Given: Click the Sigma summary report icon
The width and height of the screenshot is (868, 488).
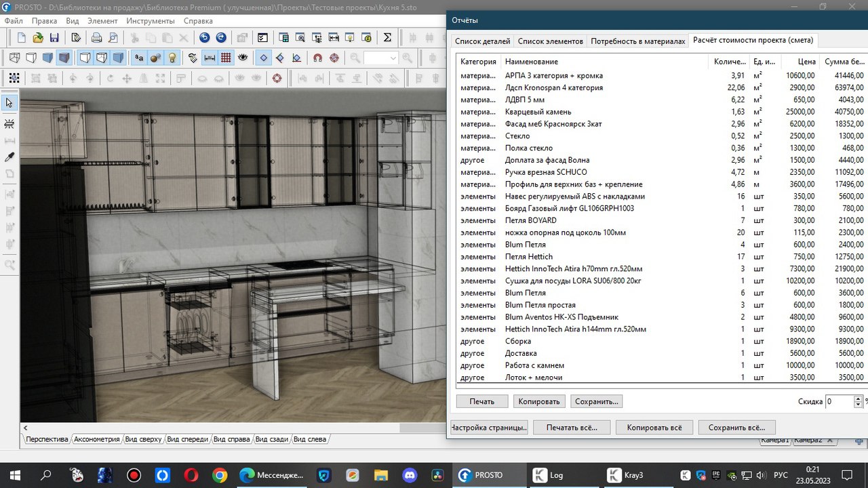Looking at the screenshot, I should [387, 38].
